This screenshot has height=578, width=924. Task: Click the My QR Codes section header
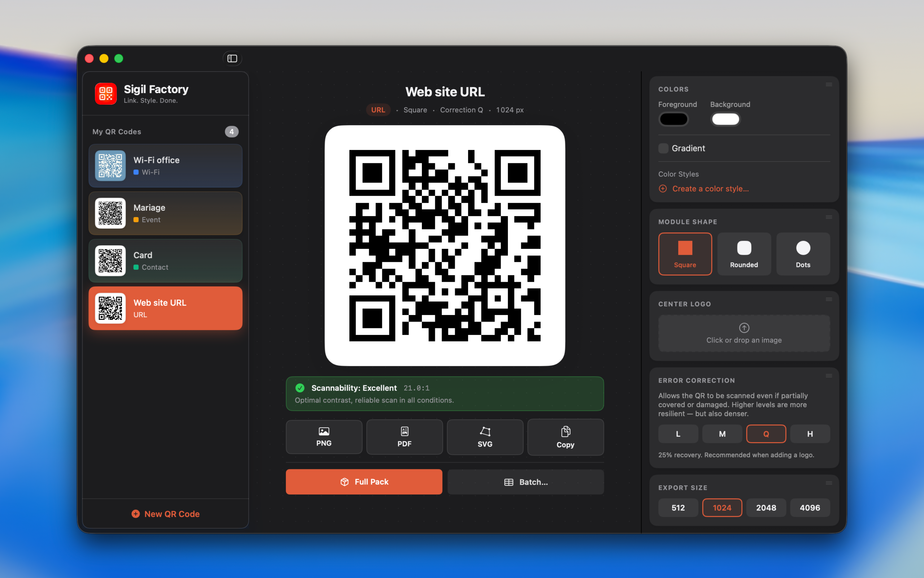coord(117,131)
